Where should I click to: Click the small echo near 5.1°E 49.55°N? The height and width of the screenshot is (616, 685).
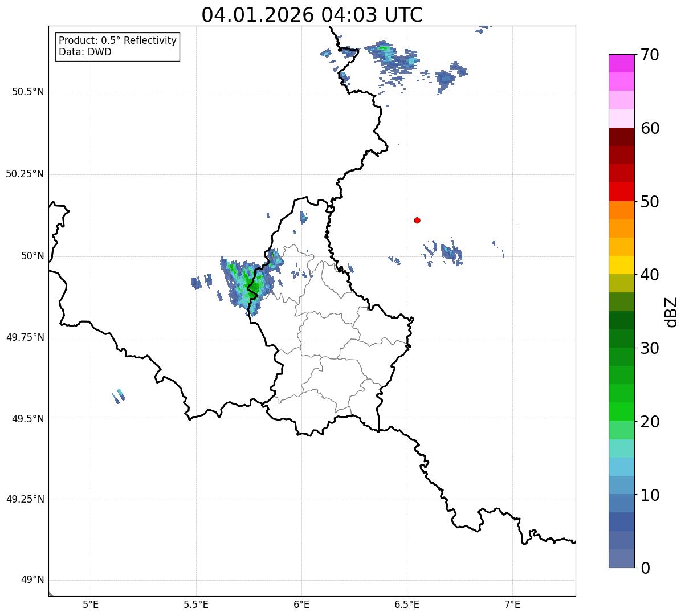[x=119, y=396]
